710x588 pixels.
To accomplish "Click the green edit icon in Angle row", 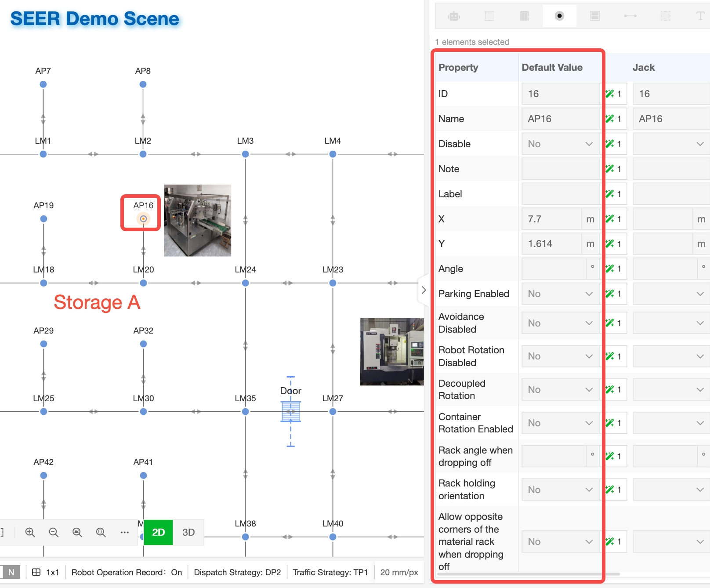I will pyautogui.click(x=609, y=269).
